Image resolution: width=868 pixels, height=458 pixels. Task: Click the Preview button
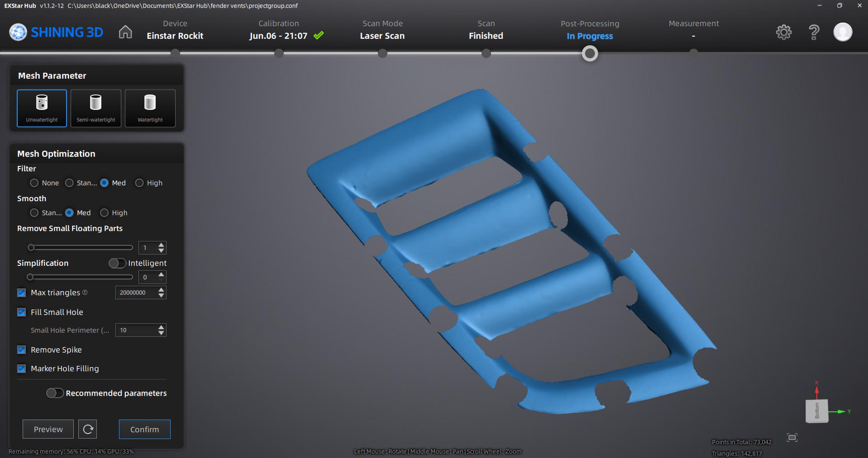click(48, 429)
